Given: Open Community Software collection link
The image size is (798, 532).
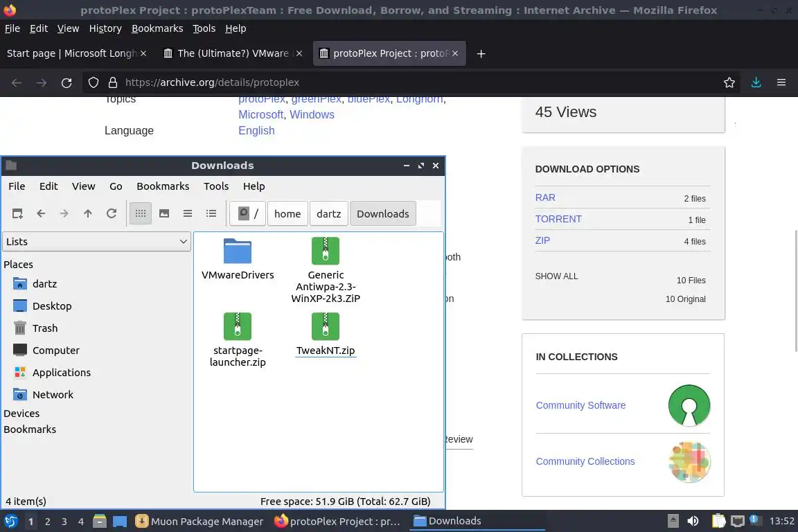Looking at the screenshot, I should (580, 405).
